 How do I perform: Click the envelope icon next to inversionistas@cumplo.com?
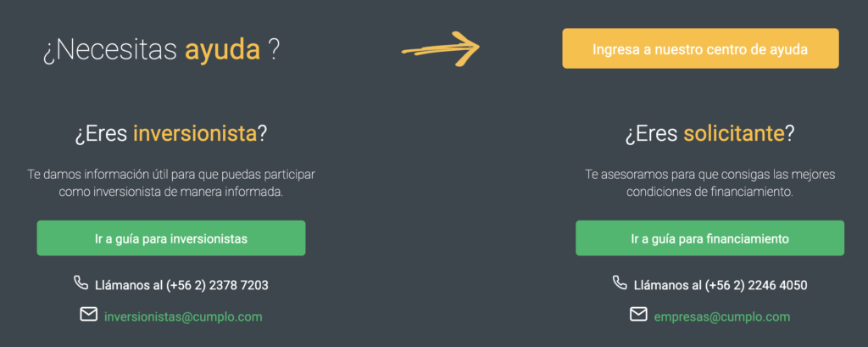click(89, 315)
